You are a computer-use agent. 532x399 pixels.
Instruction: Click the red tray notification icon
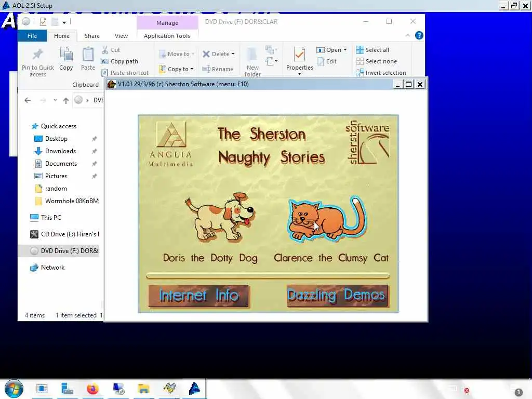pyautogui.click(x=467, y=391)
